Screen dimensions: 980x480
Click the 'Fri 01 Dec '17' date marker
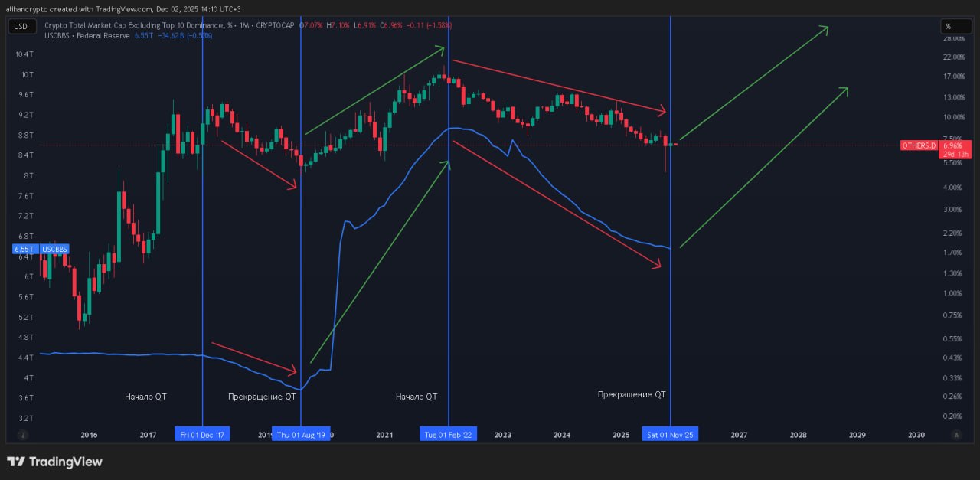pos(202,434)
